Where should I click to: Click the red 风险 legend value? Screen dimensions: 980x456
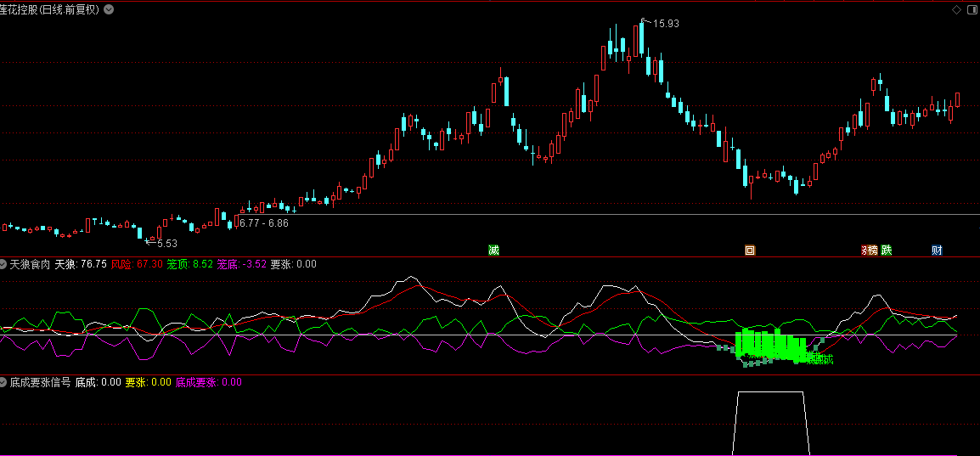[137, 264]
